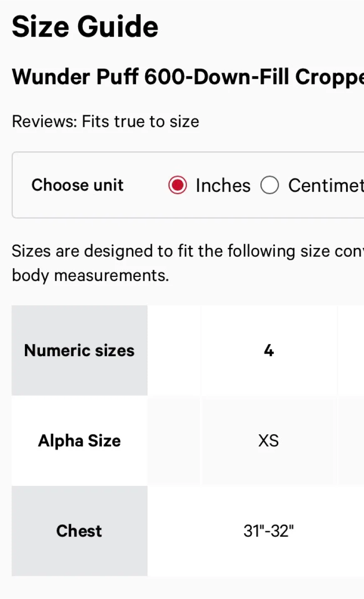
Task: Click the empty cell beside Chest header
Action: 174,531
